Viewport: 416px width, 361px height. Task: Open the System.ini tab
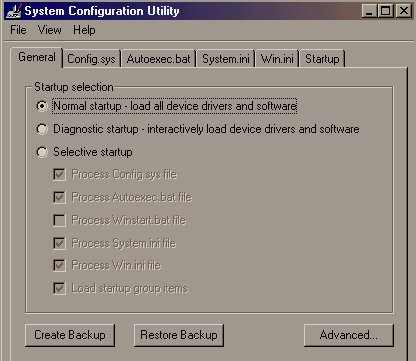(x=226, y=59)
